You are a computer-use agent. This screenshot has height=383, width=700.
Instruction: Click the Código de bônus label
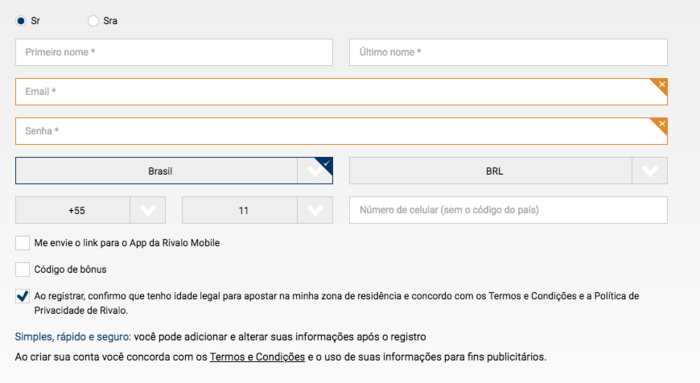pos(70,270)
